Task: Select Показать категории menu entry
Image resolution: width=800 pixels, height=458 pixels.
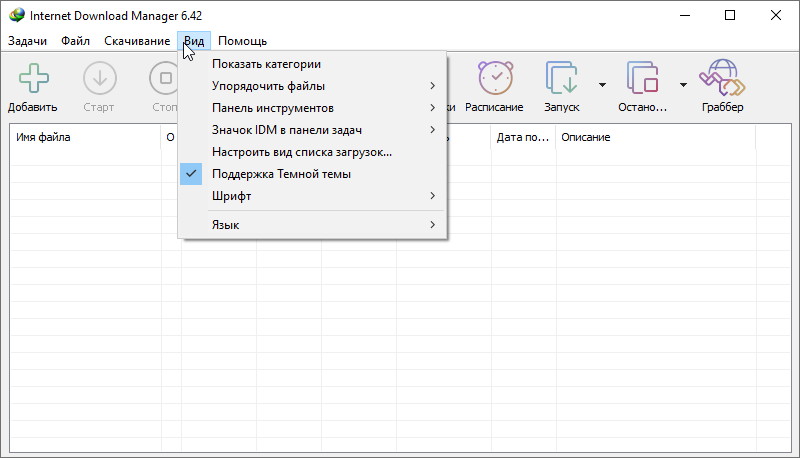Action: (x=312, y=64)
